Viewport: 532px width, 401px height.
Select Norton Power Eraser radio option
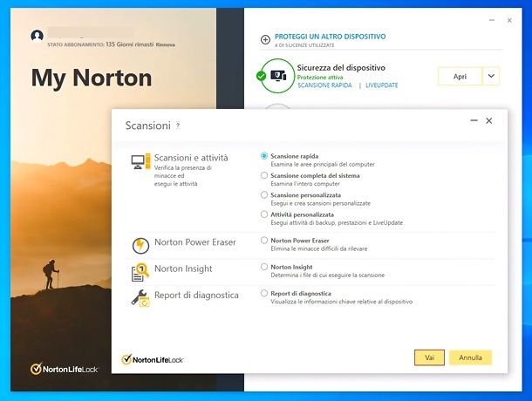point(264,241)
